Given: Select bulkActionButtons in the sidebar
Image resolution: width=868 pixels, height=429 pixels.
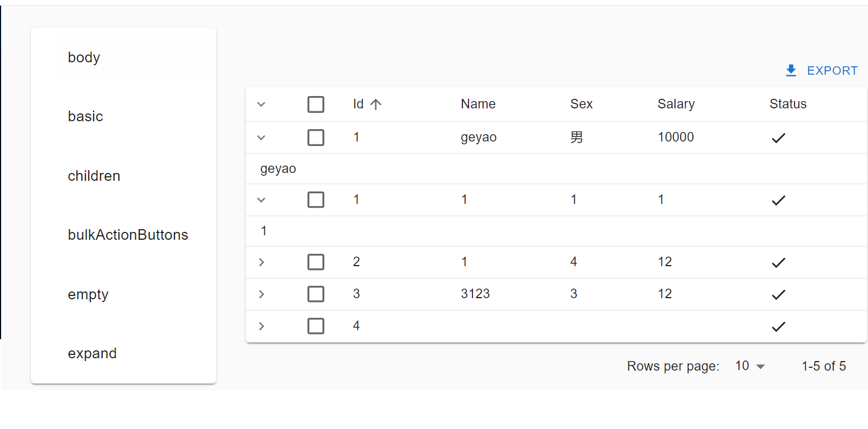Looking at the screenshot, I should [x=128, y=235].
